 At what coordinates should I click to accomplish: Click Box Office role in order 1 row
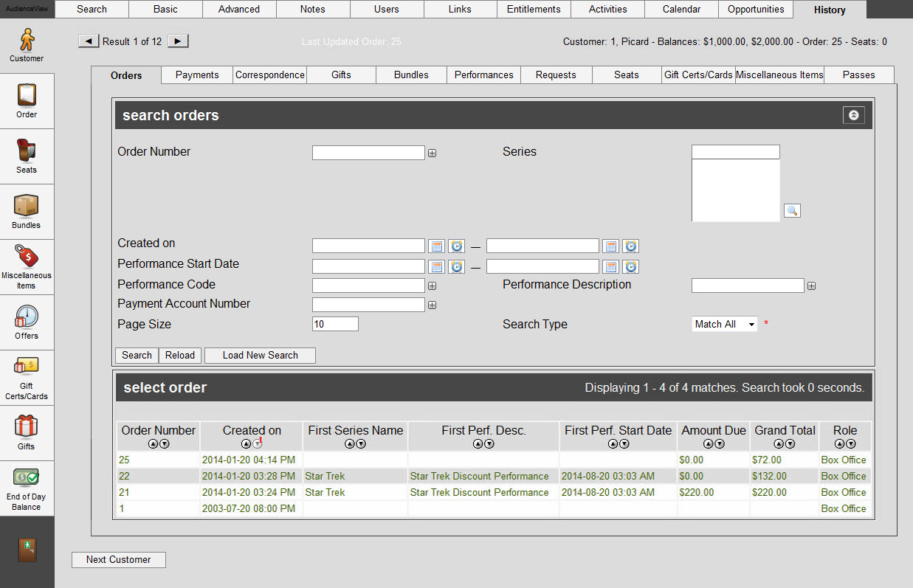click(x=844, y=508)
